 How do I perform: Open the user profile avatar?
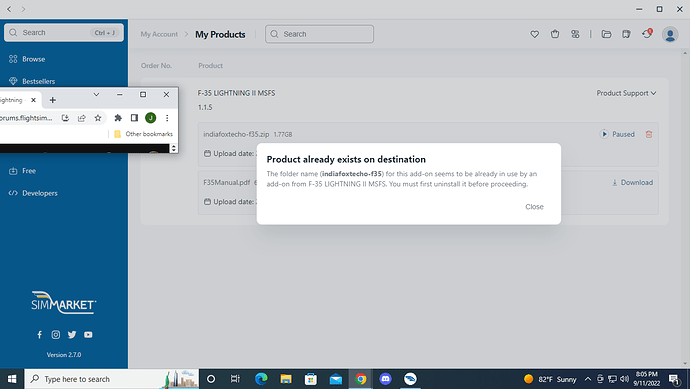670,34
